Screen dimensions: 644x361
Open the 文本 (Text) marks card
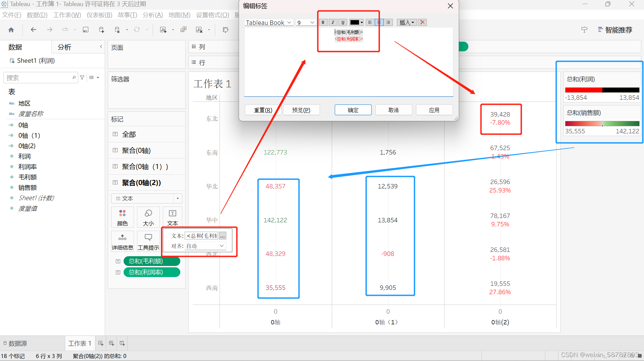[172, 218]
